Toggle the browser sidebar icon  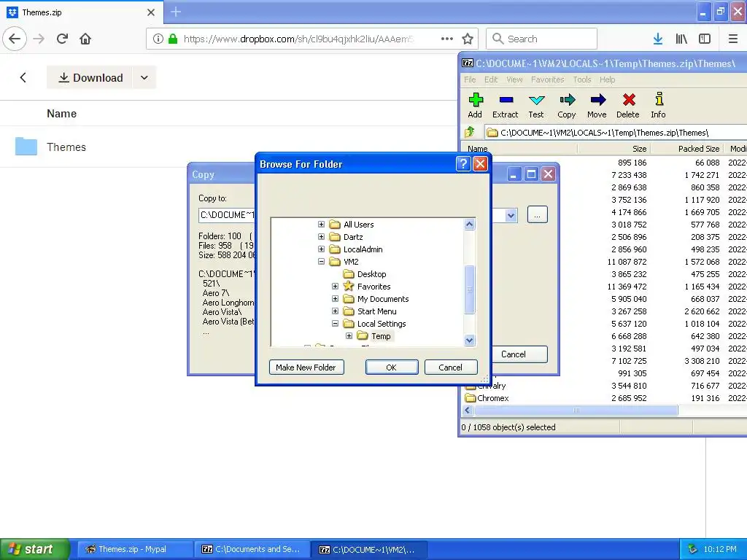coord(705,39)
